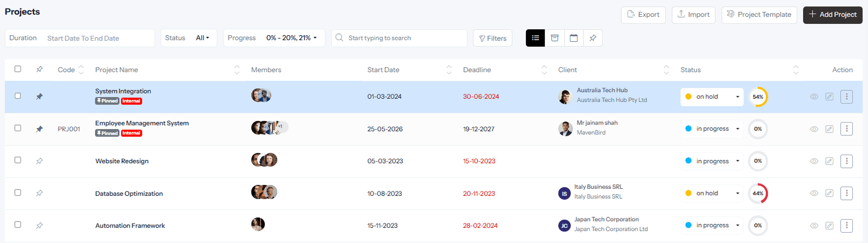Sort by Project Name column arrows
868x243 pixels.
point(237,69)
